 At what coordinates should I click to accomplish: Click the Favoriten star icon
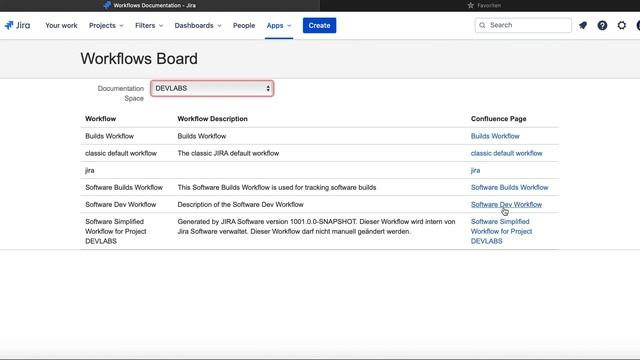pos(471,5)
